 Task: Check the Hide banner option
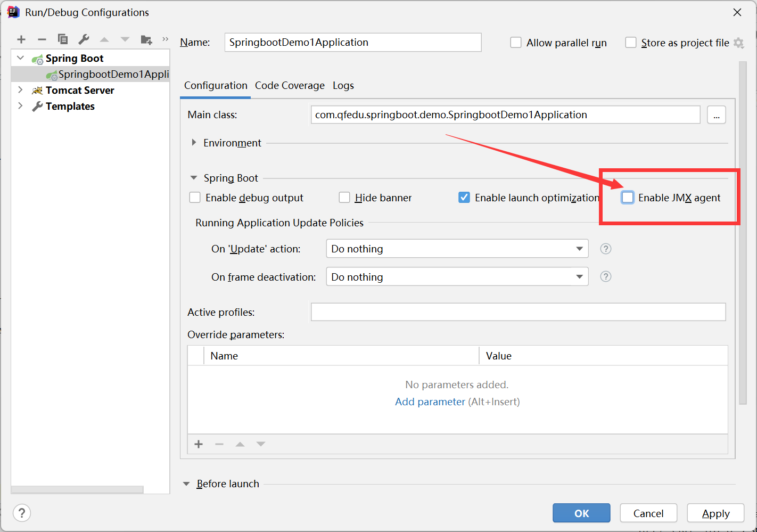coord(344,198)
